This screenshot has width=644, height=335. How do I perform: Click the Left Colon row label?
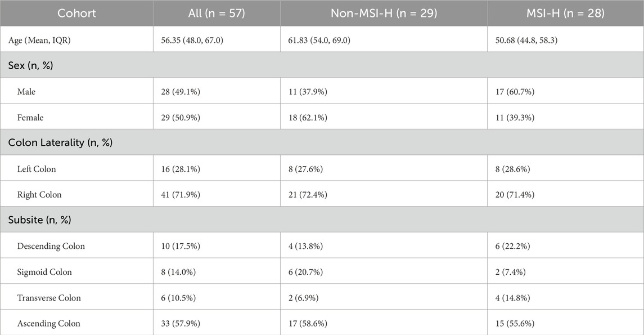click(37, 168)
